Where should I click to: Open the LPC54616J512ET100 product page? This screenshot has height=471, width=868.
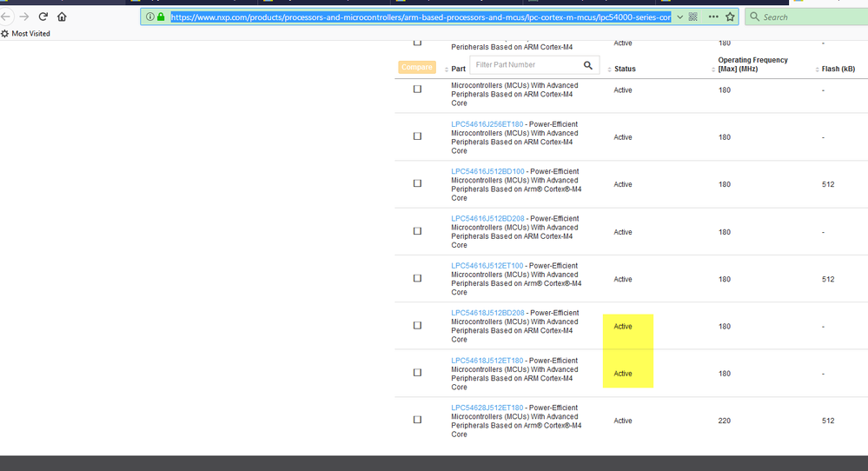(487, 266)
